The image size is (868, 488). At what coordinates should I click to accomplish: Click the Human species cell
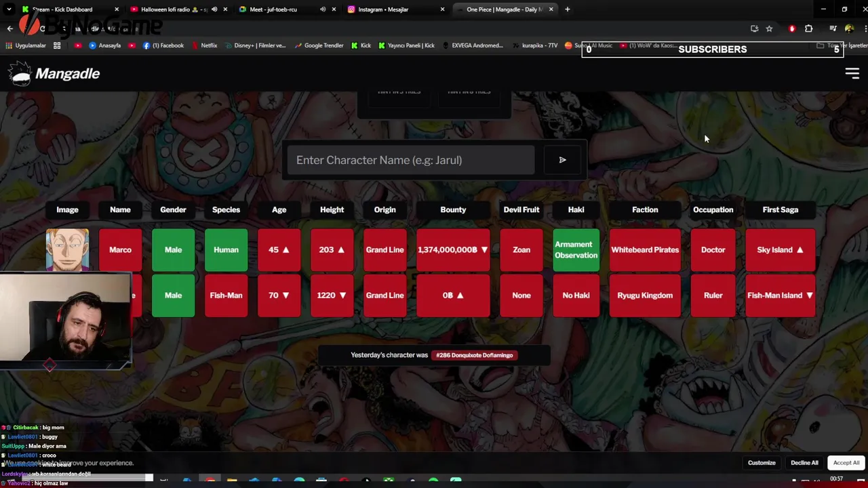coord(226,250)
